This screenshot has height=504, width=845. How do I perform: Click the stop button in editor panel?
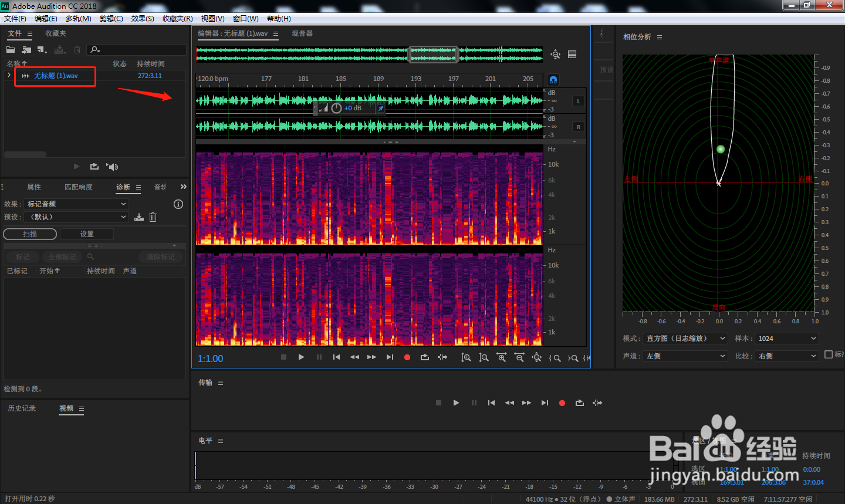coord(283,357)
